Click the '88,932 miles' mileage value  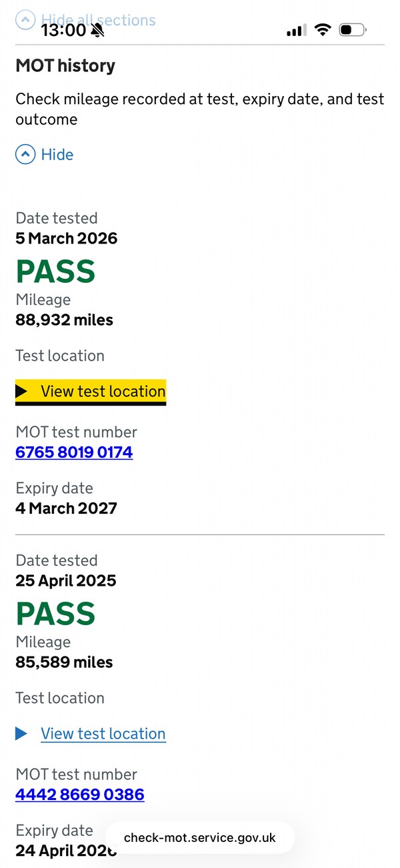64,320
